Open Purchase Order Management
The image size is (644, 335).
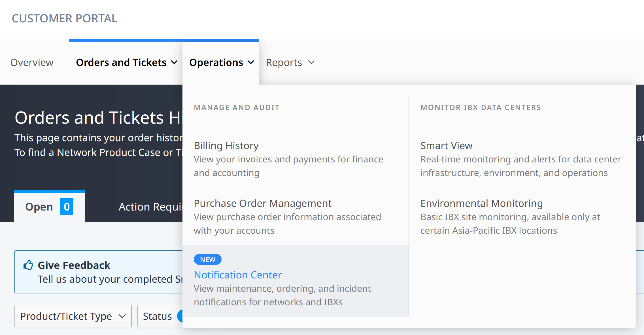262,203
